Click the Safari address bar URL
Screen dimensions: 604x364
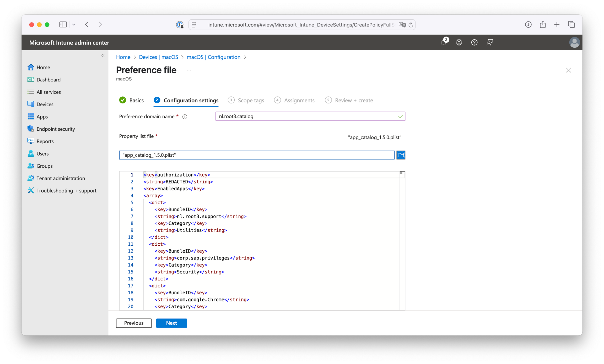301,25
